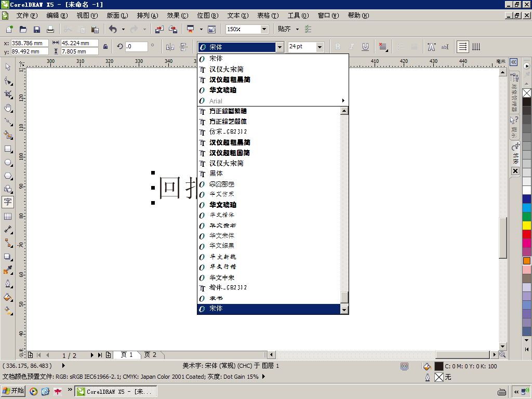Expand the Arial font submenu arrow
The image size is (532, 399).
click(x=343, y=100)
